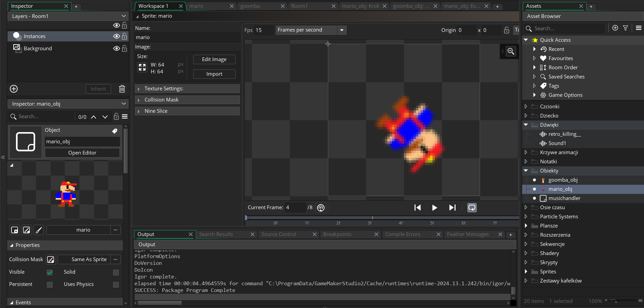Open the Frames per second dropdown
Screen dimensions: 644x308
pyautogui.click(x=311, y=30)
